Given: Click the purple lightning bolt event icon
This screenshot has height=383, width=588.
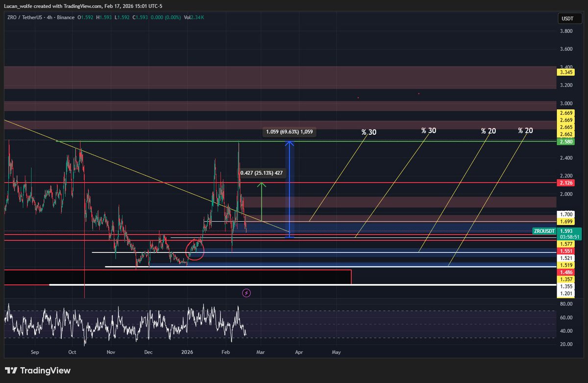Looking at the screenshot, I should [246, 293].
